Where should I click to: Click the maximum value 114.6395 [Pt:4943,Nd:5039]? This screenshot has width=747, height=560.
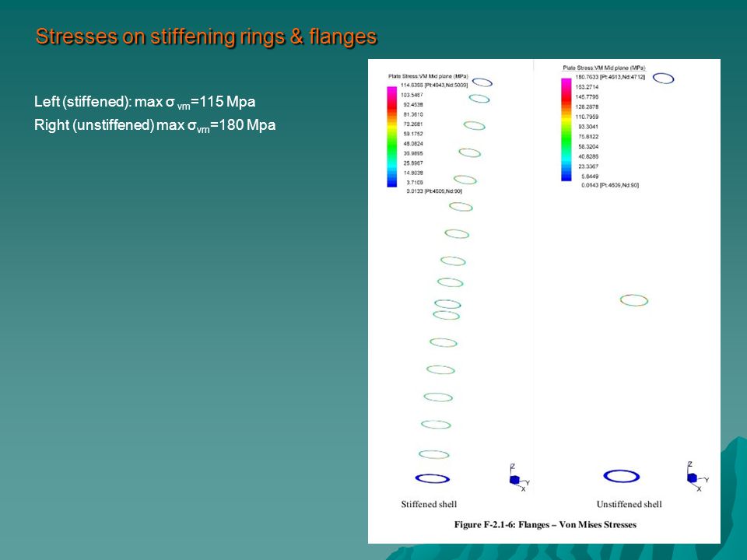(x=434, y=86)
